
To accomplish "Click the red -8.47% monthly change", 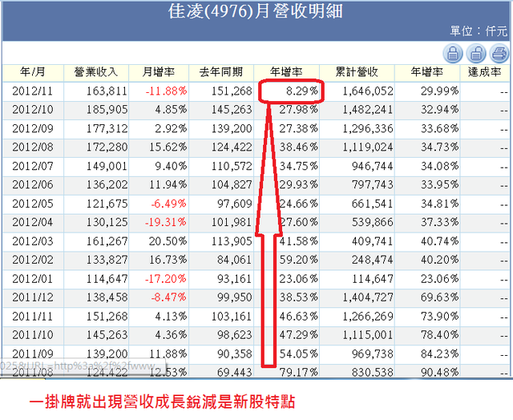I will (x=169, y=297).
